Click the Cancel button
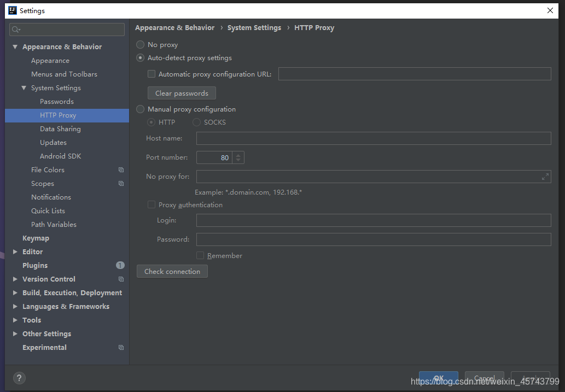This screenshot has width=565, height=392. [484, 378]
